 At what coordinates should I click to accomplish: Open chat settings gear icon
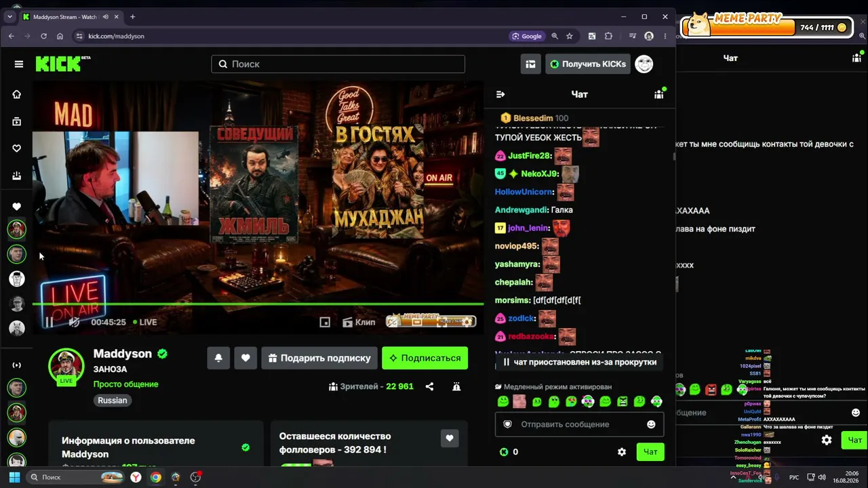click(x=622, y=452)
